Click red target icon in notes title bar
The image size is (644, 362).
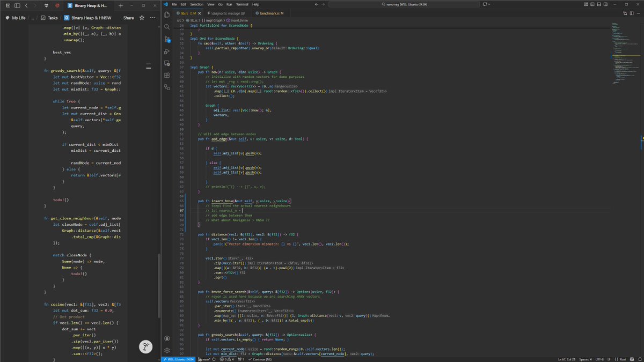click(x=57, y=5)
